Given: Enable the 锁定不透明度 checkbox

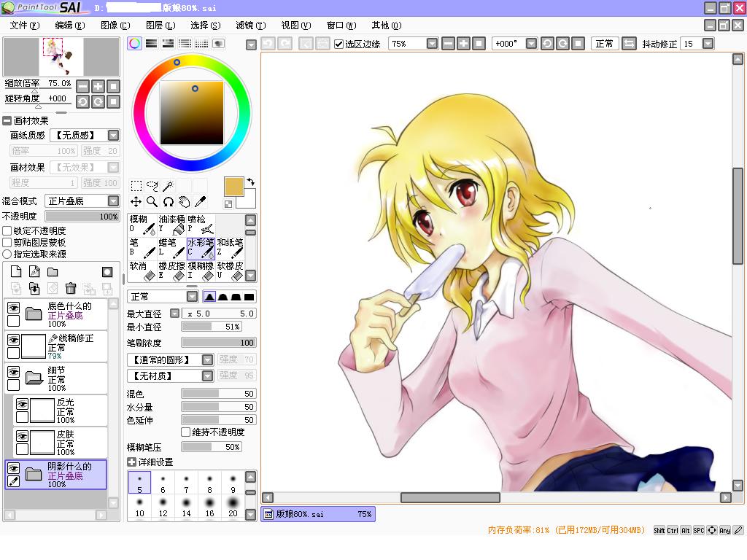Looking at the screenshot, I should tap(7, 231).
